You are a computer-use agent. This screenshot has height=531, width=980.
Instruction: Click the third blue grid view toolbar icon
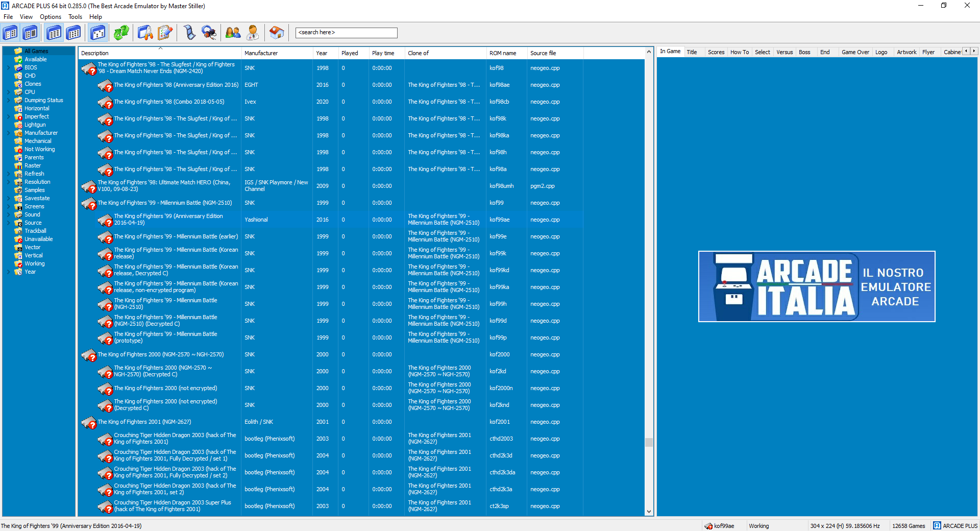tap(54, 33)
